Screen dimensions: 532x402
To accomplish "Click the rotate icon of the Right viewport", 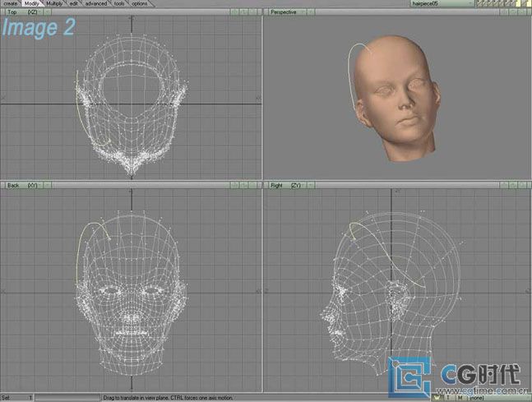I will click(513, 185).
